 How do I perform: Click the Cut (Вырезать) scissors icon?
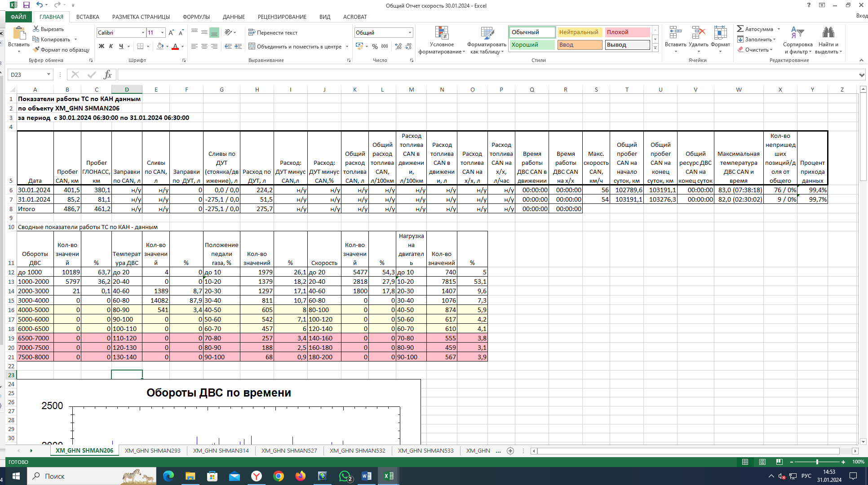36,29
